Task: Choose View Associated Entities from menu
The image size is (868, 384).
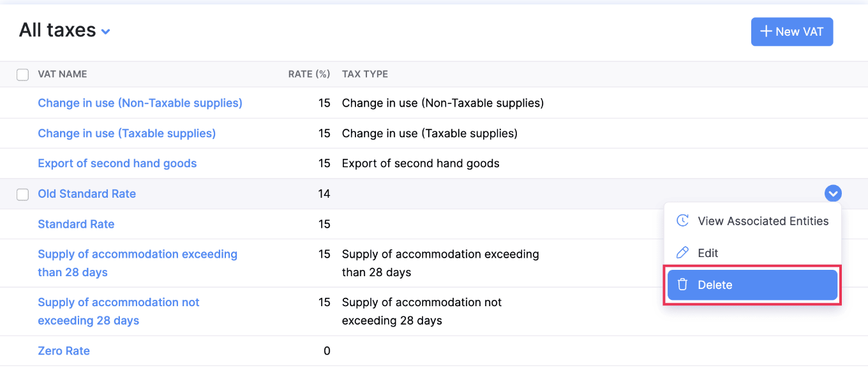Action: (x=763, y=221)
